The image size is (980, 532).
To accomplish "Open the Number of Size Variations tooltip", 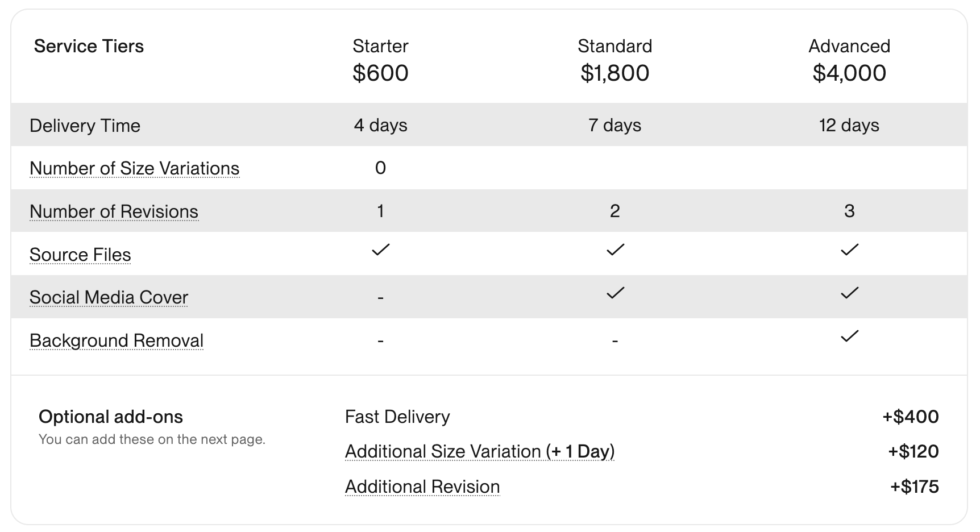I will coord(134,168).
